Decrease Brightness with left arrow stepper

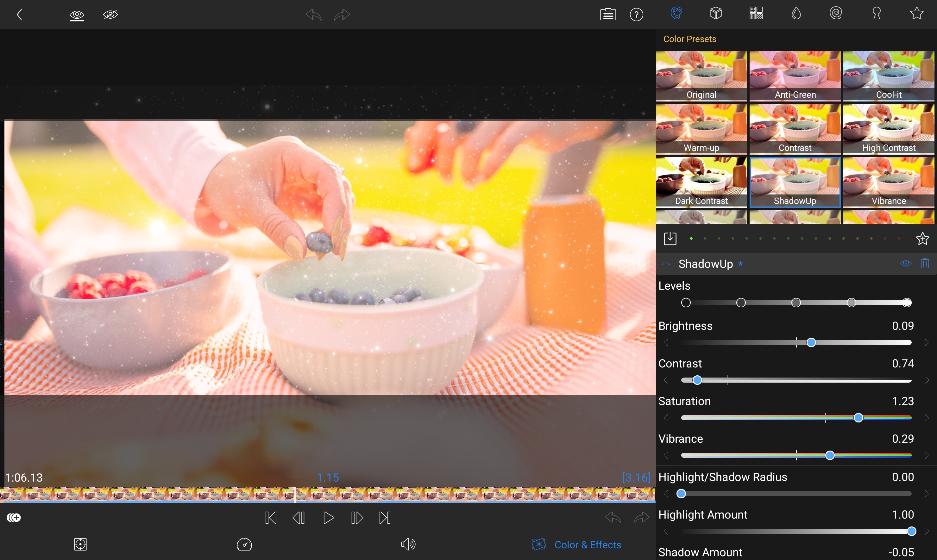pyautogui.click(x=666, y=343)
